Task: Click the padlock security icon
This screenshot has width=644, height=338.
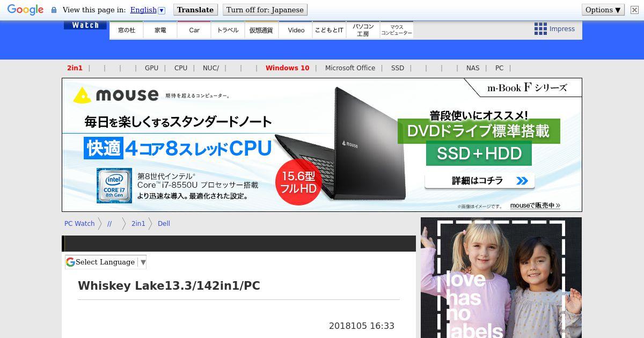Action: pyautogui.click(x=54, y=10)
